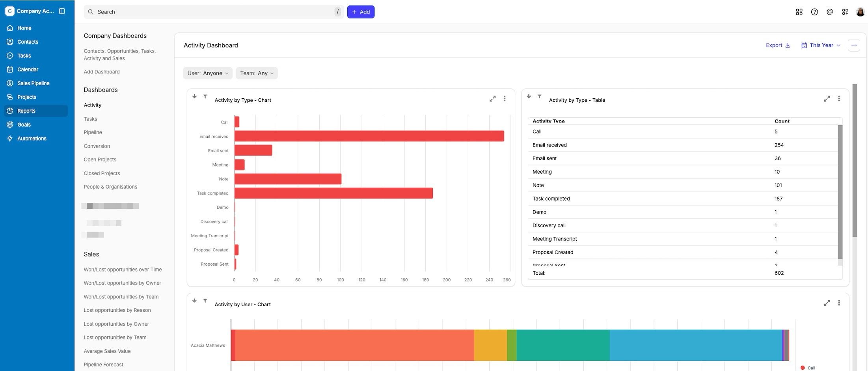Click the Add button
Viewport: 868px width, 371px height.
pyautogui.click(x=361, y=12)
